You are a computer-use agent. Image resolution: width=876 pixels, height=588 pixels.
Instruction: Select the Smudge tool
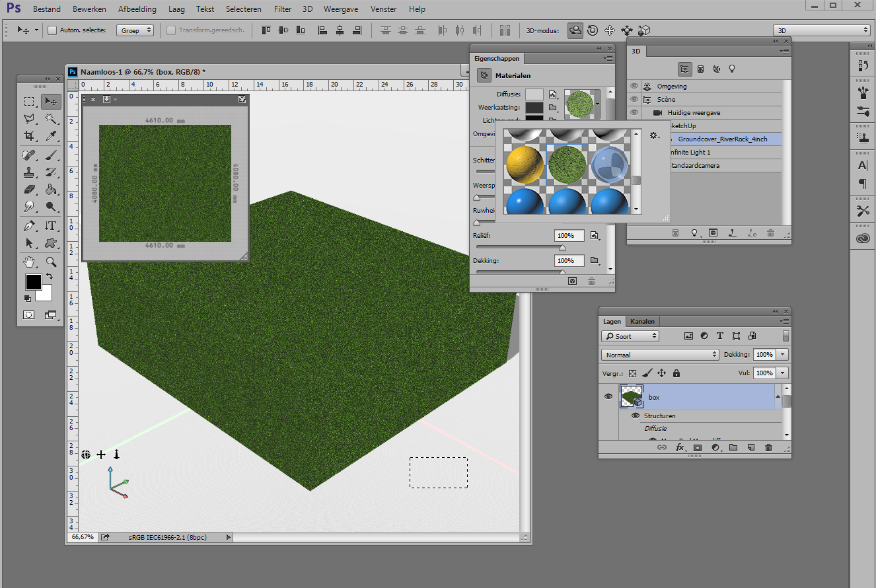tap(29, 207)
